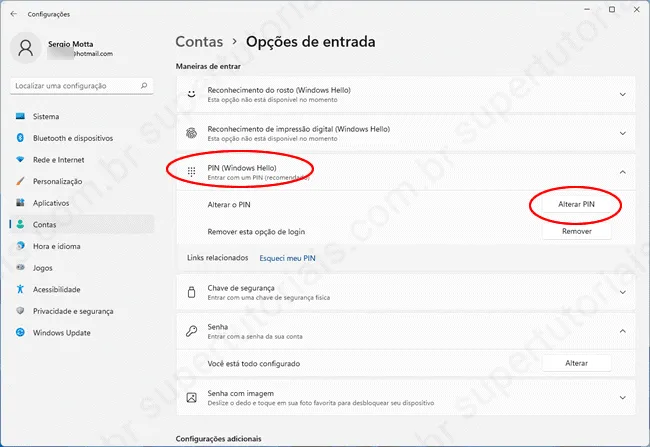Go back to Contas breadcrumb
Viewport: 650px width, 447px height.
click(x=199, y=41)
